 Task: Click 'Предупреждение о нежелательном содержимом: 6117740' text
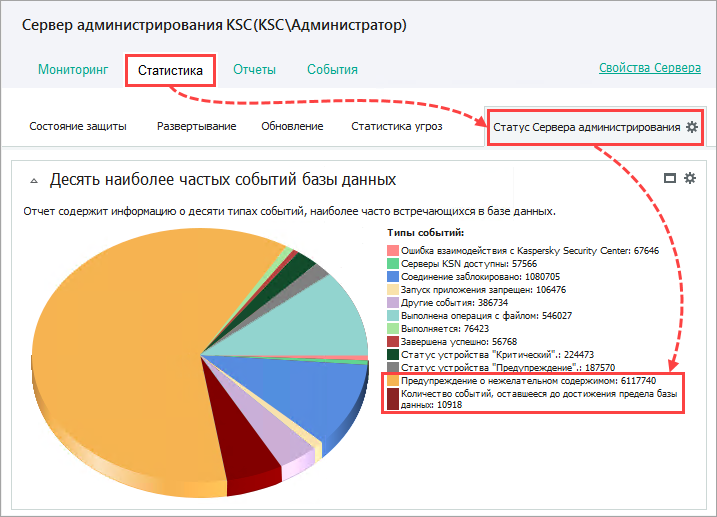click(x=529, y=380)
